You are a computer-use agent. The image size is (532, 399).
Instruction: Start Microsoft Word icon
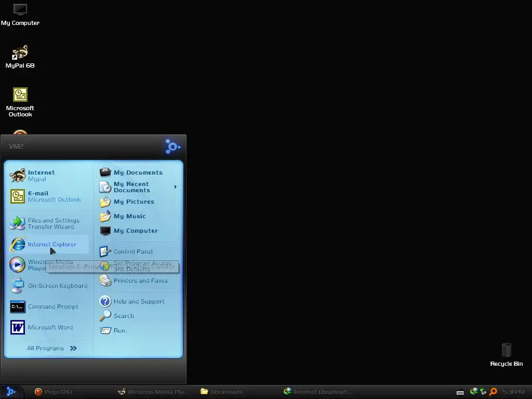[17, 327]
